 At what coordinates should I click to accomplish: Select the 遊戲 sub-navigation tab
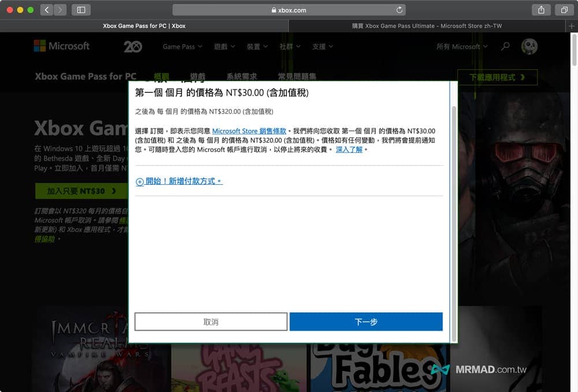(x=198, y=77)
